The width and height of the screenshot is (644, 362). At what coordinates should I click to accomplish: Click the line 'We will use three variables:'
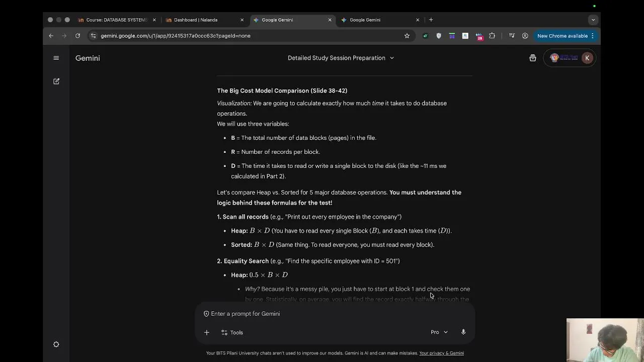tap(253, 124)
